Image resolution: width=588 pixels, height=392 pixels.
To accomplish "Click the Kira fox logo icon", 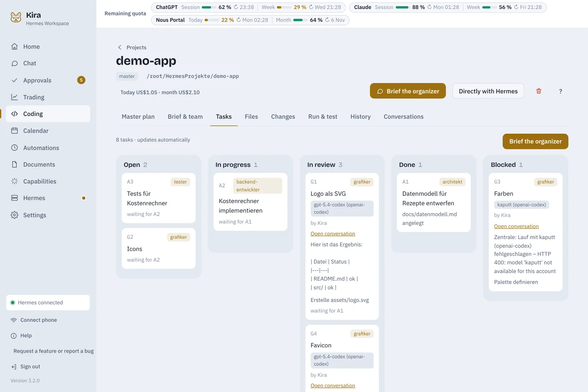I will (16, 17).
